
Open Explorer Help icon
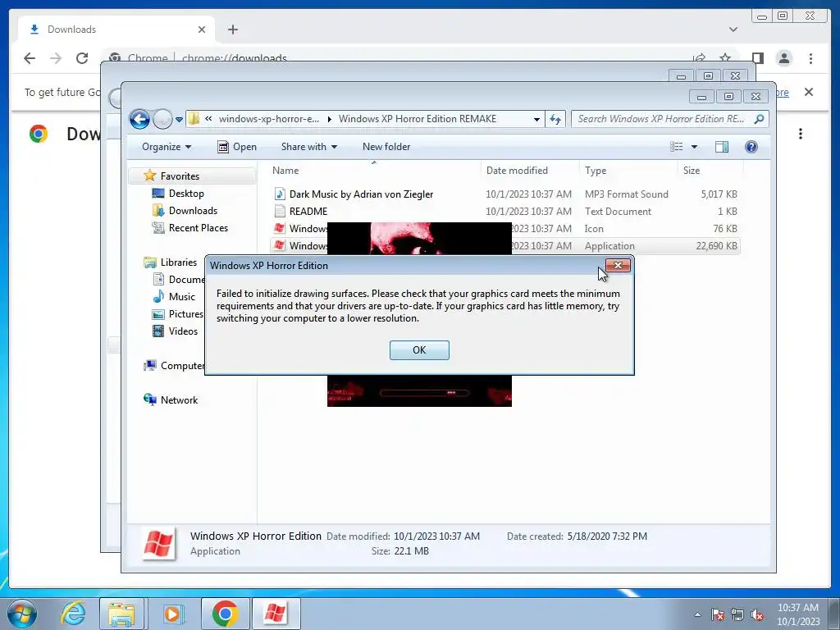[751, 147]
